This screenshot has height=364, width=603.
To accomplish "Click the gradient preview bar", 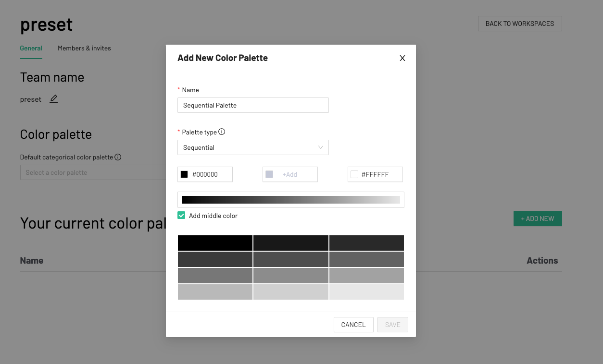I will 291,199.
